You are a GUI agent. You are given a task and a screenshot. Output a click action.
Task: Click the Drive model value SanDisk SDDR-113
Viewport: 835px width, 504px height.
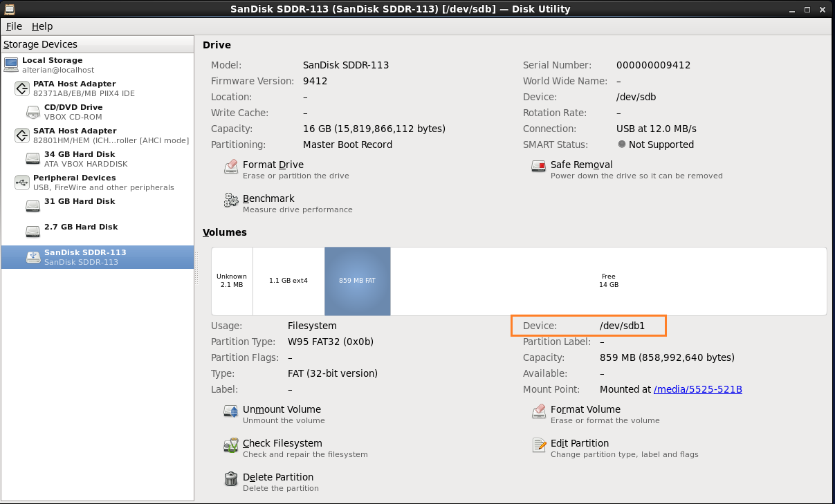346,65
